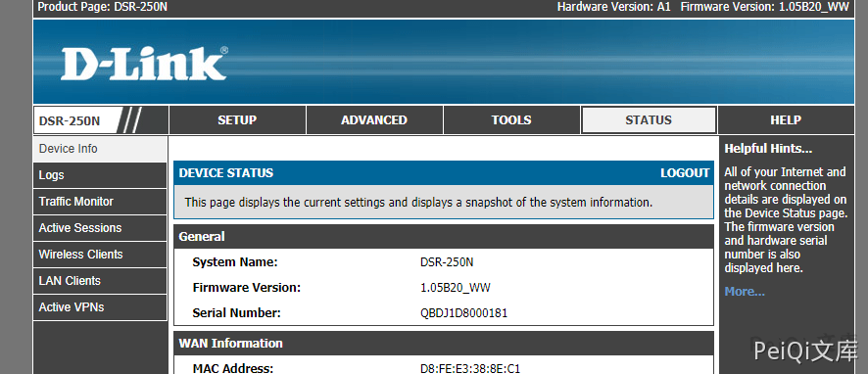Open the HELP tab
The height and width of the screenshot is (374, 868).
(x=786, y=120)
